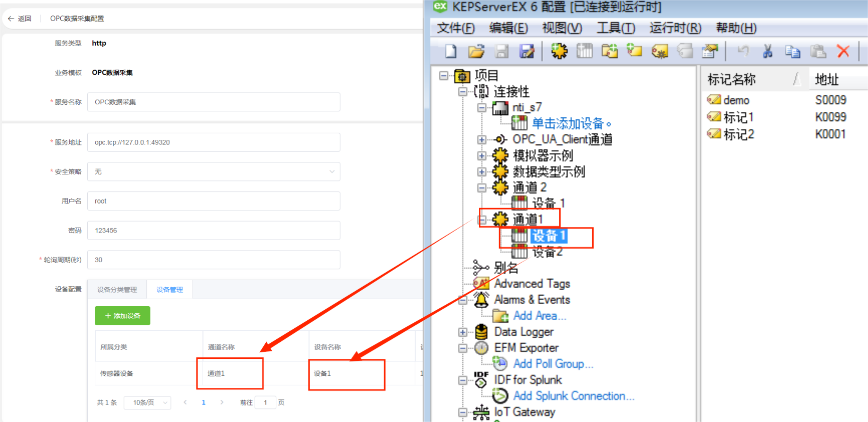The width and height of the screenshot is (868, 422).
Task: Select 设备2 under 通道1
Action: pyautogui.click(x=547, y=252)
